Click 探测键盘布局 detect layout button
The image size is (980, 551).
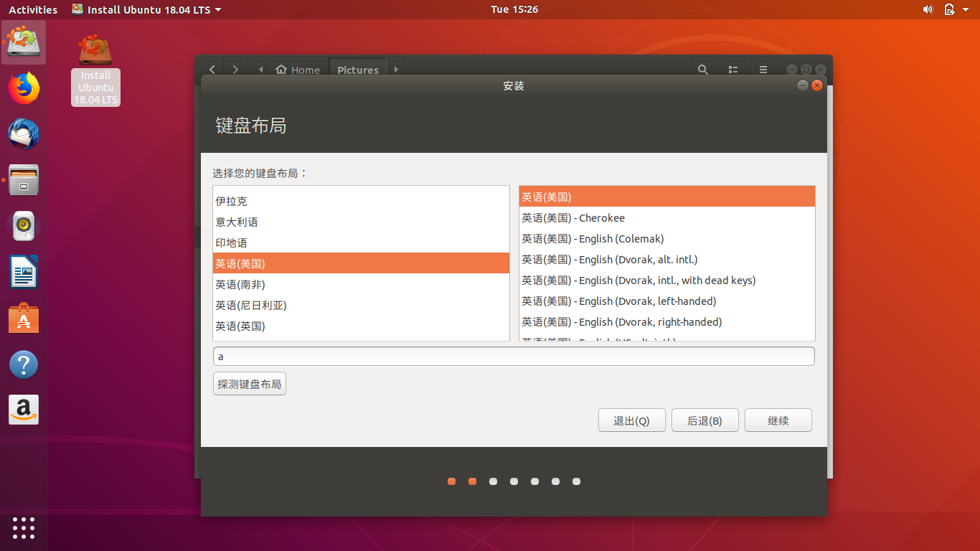pyautogui.click(x=250, y=384)
